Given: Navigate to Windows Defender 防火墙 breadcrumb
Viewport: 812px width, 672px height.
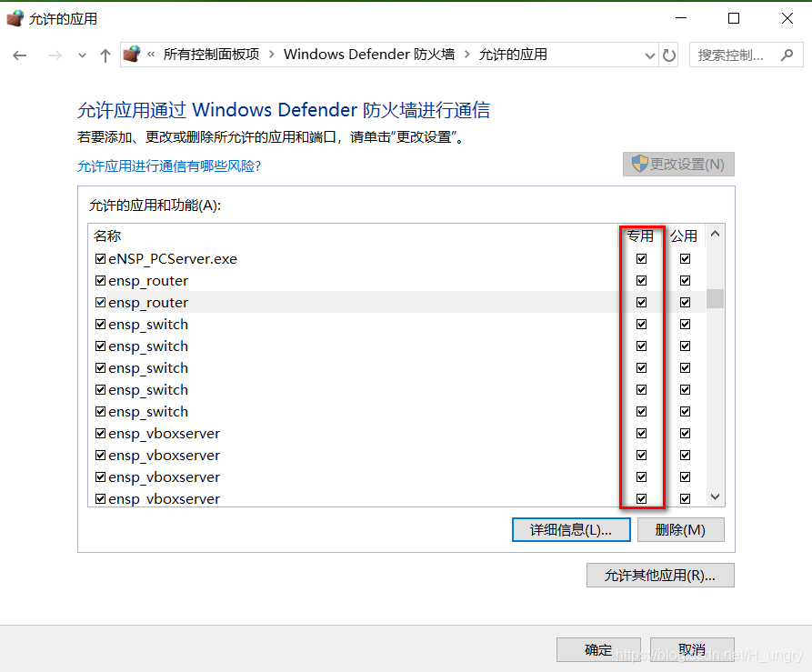Looking at the screenshot, I should point(369,55).
